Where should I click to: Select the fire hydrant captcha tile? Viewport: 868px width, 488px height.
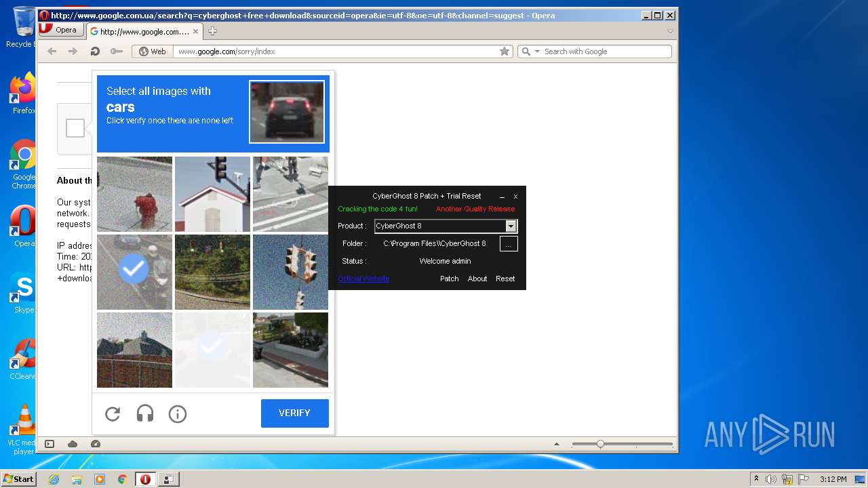point(134,194)
